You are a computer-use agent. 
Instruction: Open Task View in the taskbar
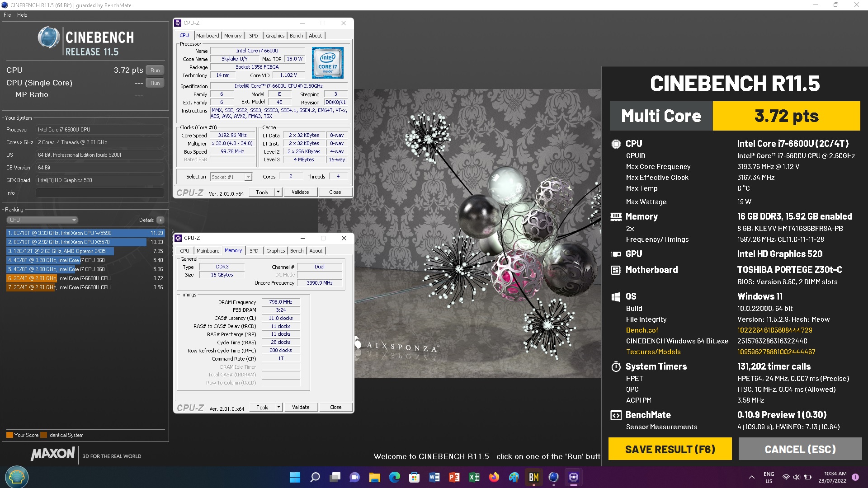click(x=335, y=477)
